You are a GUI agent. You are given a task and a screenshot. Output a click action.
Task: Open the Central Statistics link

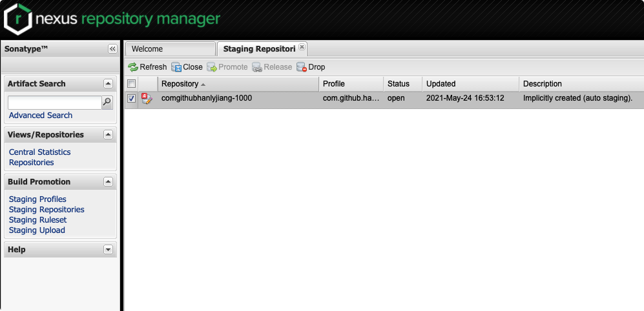40,152
